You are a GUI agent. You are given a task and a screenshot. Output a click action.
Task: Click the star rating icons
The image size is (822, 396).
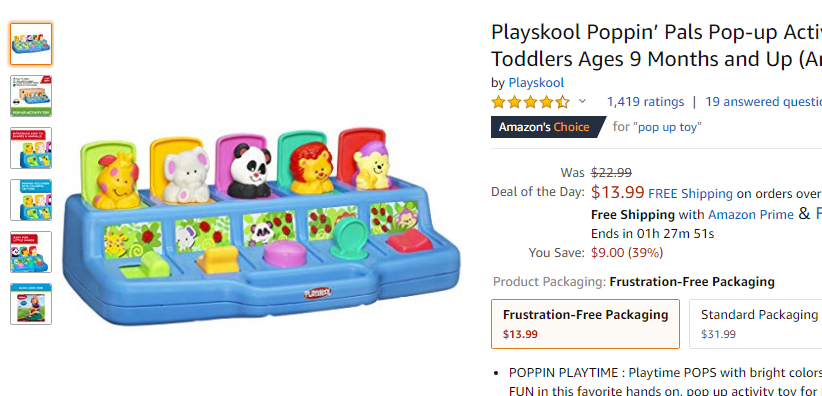[531, 102]
